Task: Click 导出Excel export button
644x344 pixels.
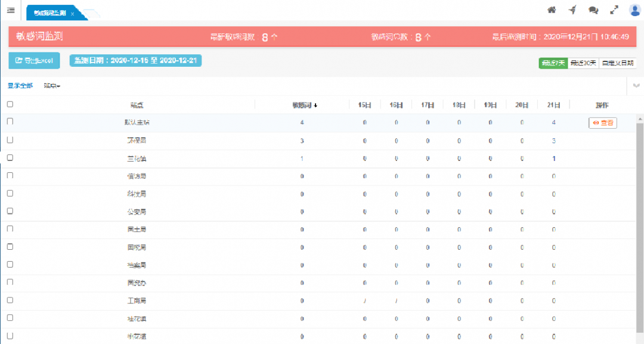Action: 34,60
